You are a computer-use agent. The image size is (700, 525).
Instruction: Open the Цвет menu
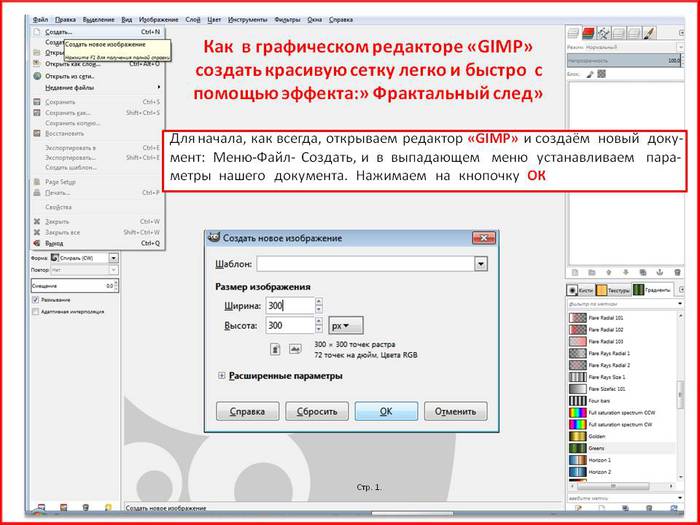tap(214, 20)
